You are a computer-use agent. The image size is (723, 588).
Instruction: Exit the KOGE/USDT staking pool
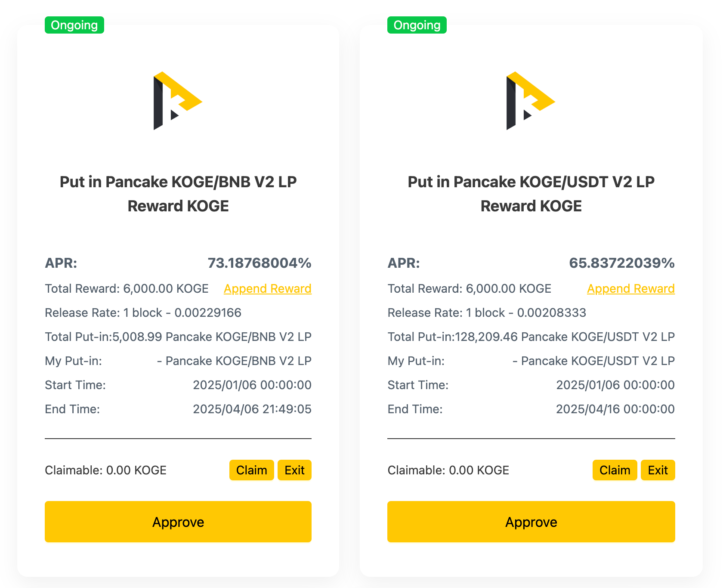click(x=658, y=470)
